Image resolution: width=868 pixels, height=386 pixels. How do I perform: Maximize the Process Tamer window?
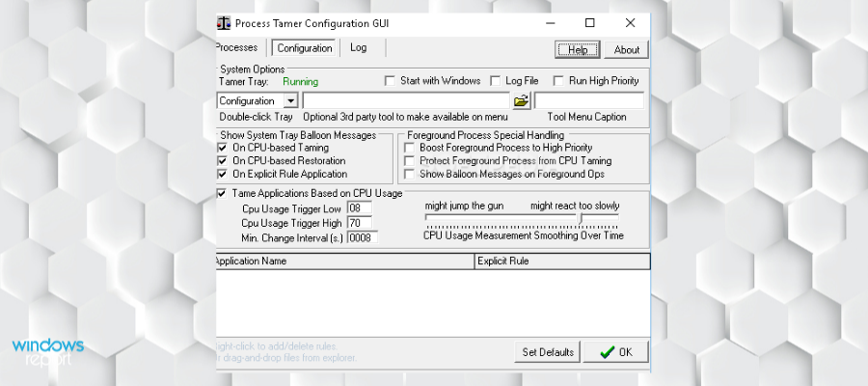point(590,23)
